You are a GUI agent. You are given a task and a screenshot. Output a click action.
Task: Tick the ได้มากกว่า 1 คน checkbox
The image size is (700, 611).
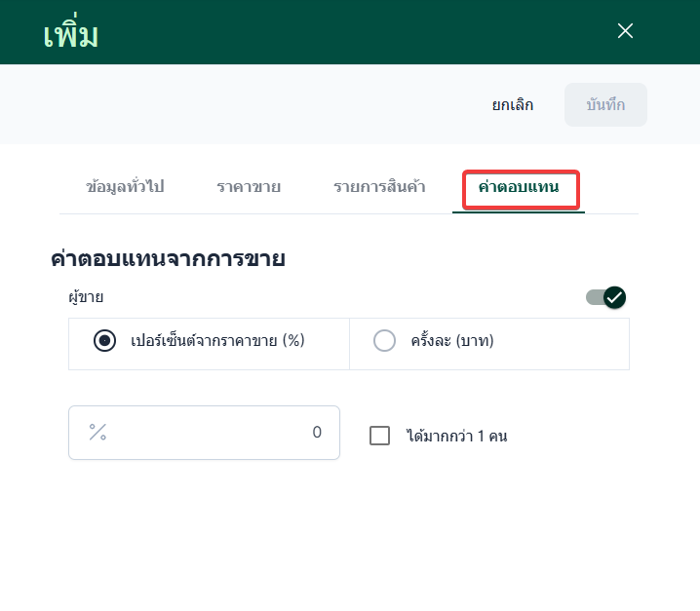coord(380,436)
